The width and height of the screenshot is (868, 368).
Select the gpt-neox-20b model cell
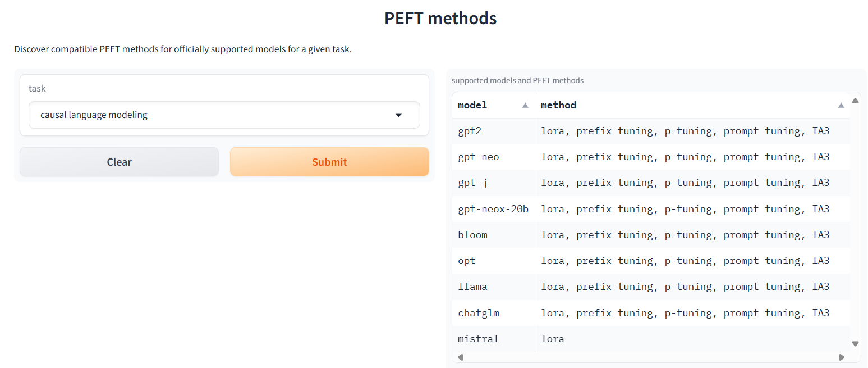[x=493, y=209]
